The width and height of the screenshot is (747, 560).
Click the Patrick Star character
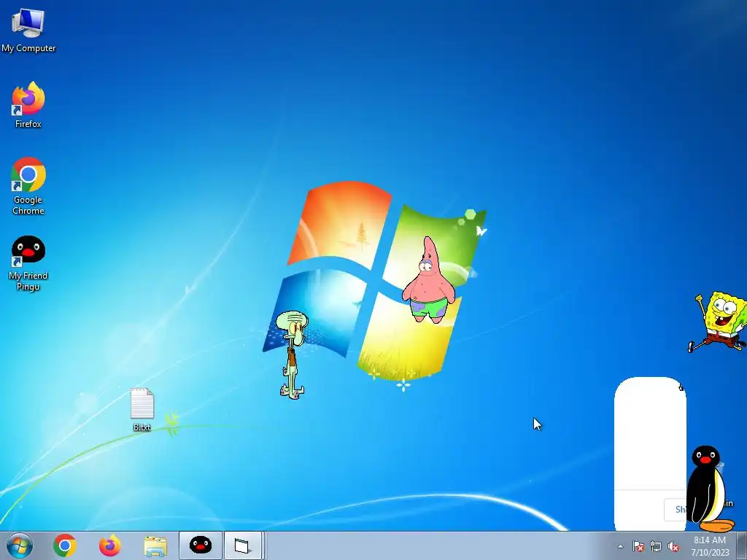pyautogui.click(x=429, y=280)
